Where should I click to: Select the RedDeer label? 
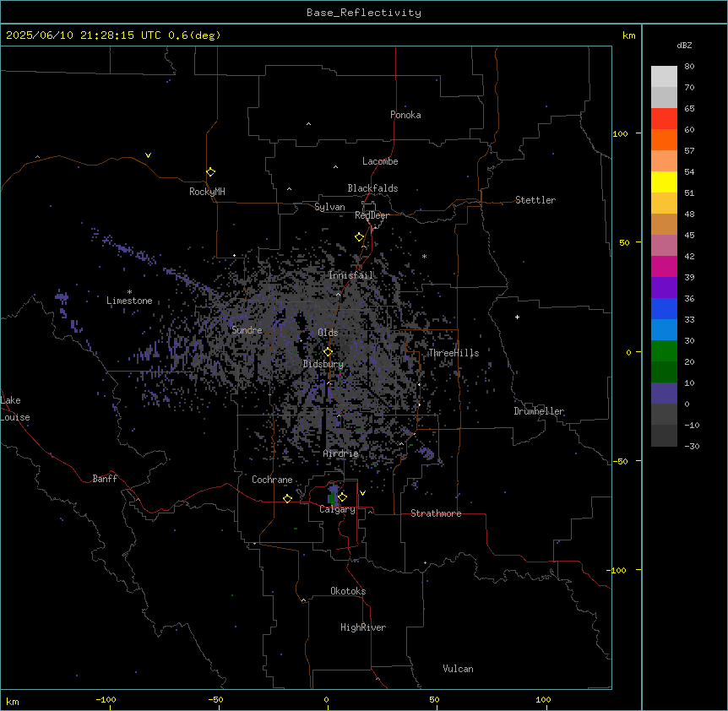(372, 215)
